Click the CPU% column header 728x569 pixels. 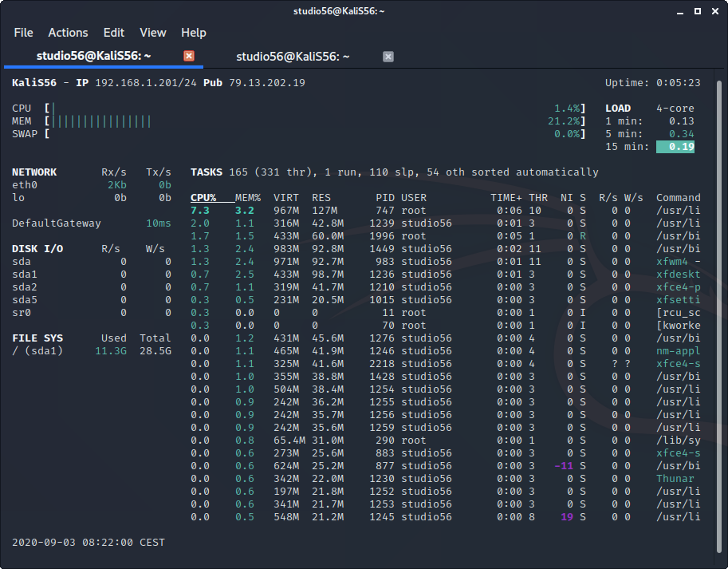203,198
